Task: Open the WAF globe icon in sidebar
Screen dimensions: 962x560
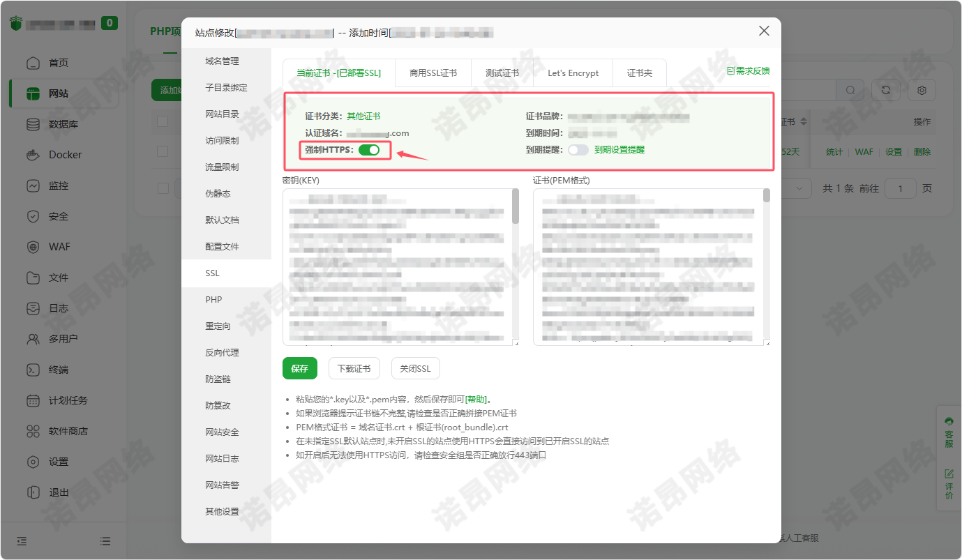Action: (33, 247)
